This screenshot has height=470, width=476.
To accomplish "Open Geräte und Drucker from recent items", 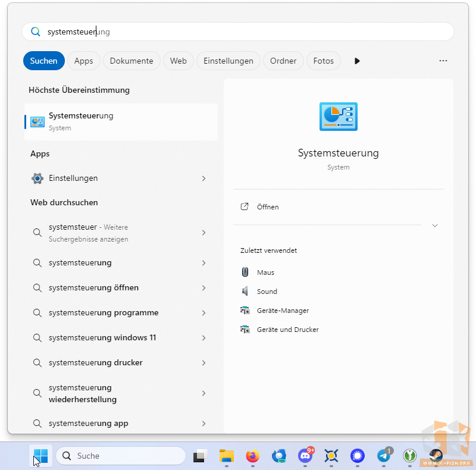I will (x=280, y=330).
